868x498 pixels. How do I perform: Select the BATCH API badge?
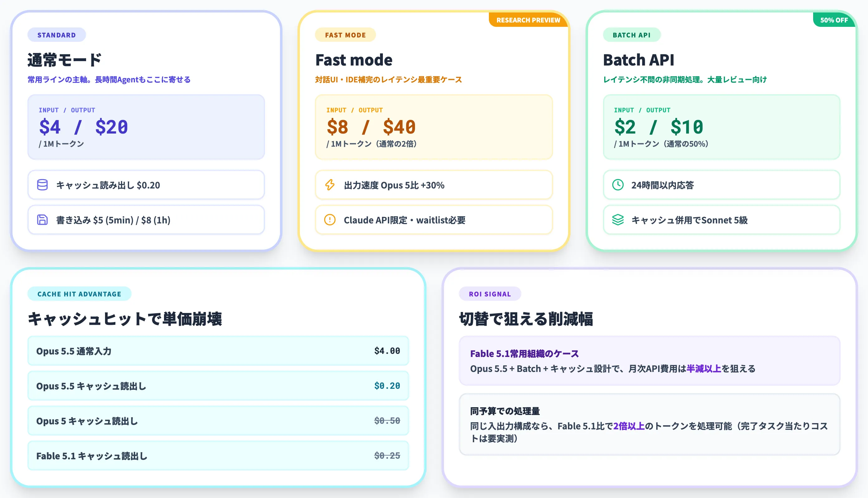632,35
